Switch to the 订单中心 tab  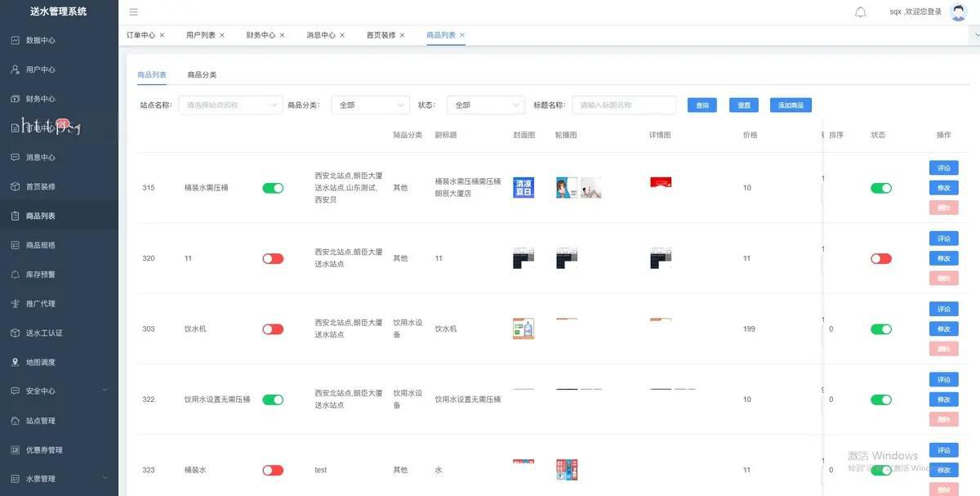click(140, 35)
